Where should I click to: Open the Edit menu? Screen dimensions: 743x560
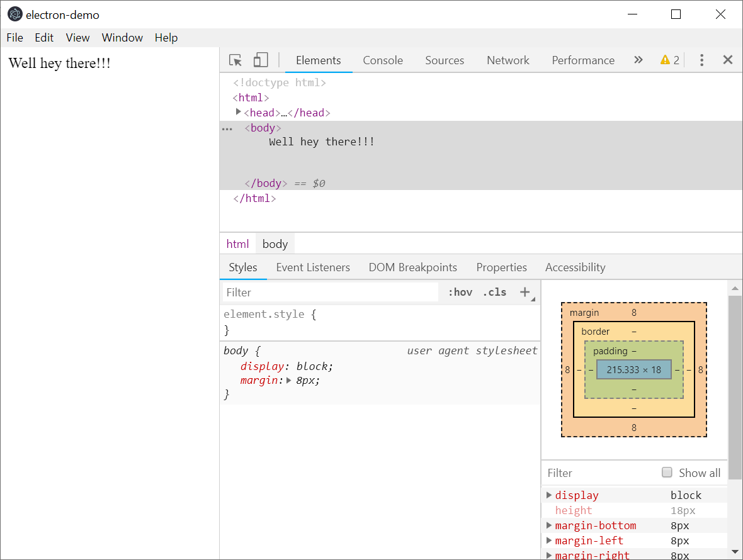point(44,38)
